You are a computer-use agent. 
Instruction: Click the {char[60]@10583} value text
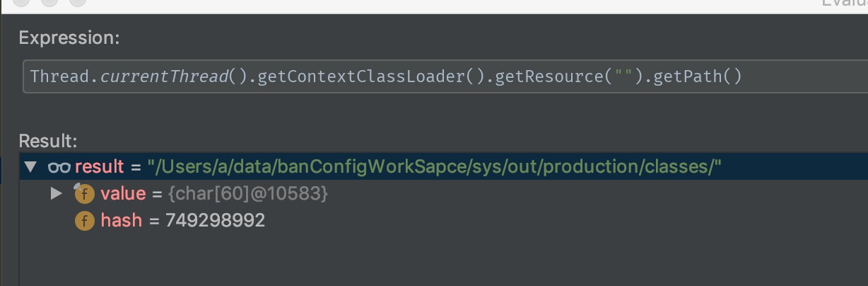pyautogui.click(x=247, y=194)
